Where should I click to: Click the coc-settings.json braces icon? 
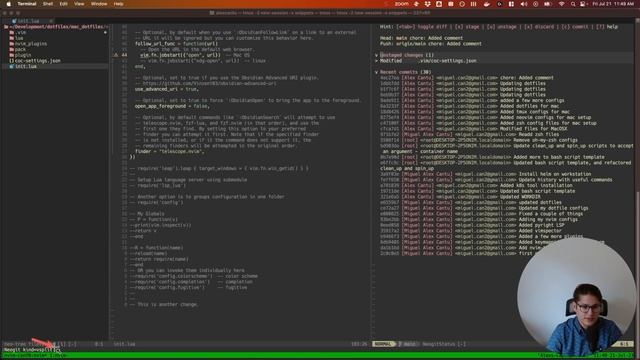click(11, 60)
